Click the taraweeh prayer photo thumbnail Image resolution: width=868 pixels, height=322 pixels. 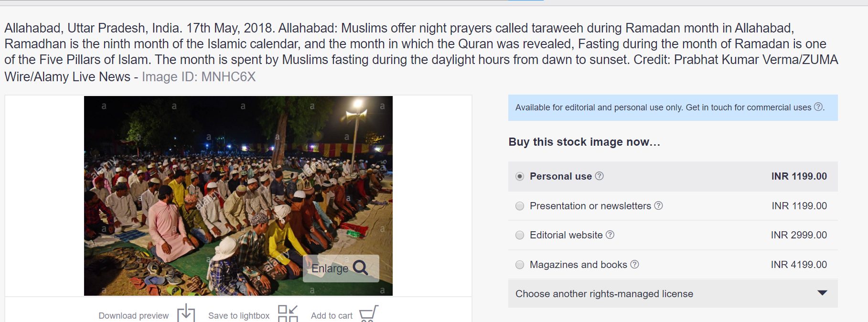tap(238, 196)
